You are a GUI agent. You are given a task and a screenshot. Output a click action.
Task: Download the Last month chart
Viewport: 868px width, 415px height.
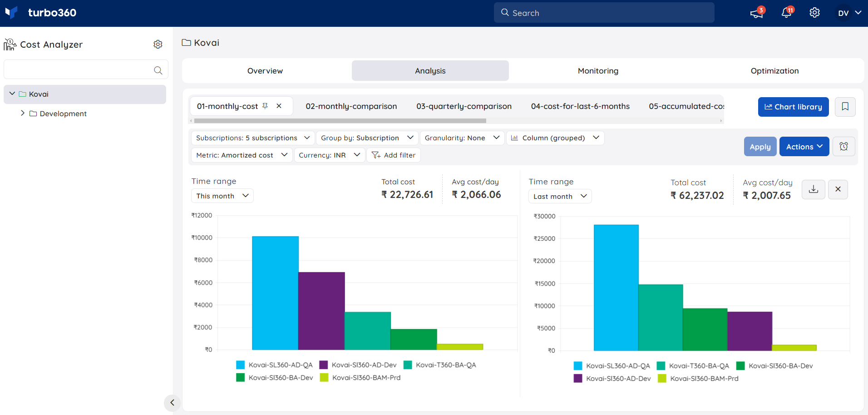pyautogui.click(x=814, y=189)
